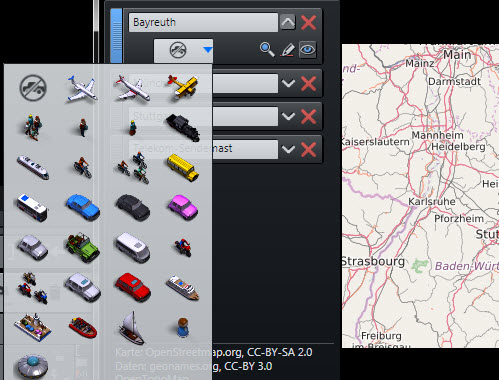Click the 'CC-BY 3.0' data attribution text
The width and height of the screenshot is (499, 380).
tap(248, 366)
